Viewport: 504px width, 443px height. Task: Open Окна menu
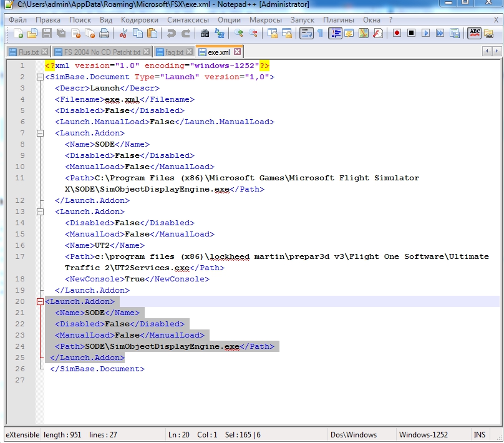[372, 20]
